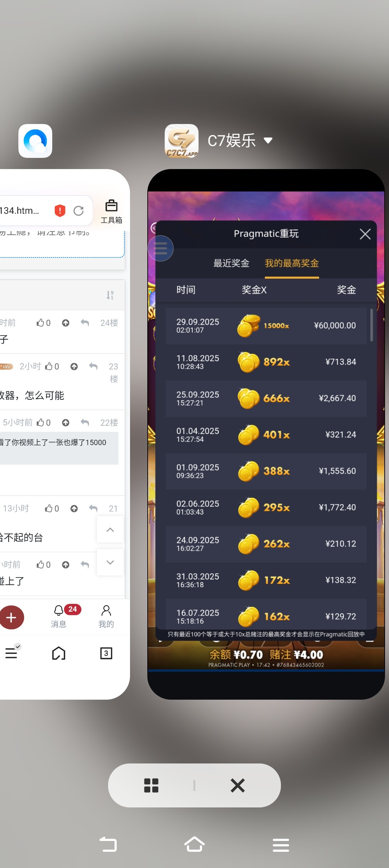Go to the 我的 profile tab
Viewport: 389px width, 868px height.
point(106,617)
